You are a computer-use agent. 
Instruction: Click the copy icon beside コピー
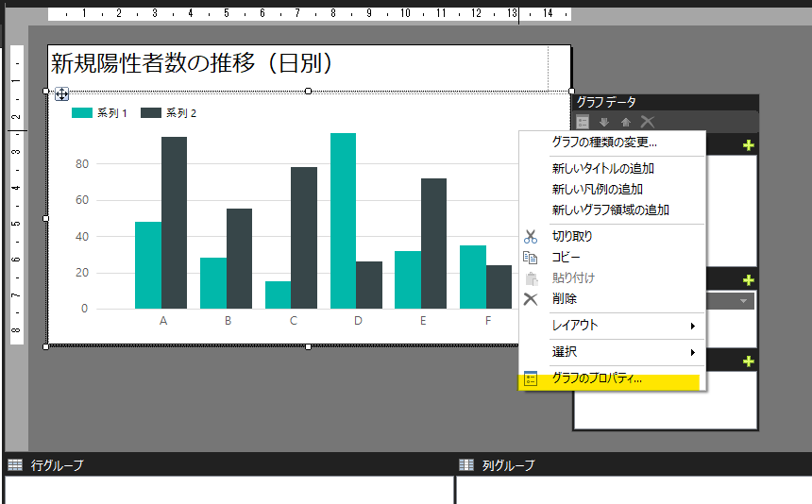(x=531, y=258)
